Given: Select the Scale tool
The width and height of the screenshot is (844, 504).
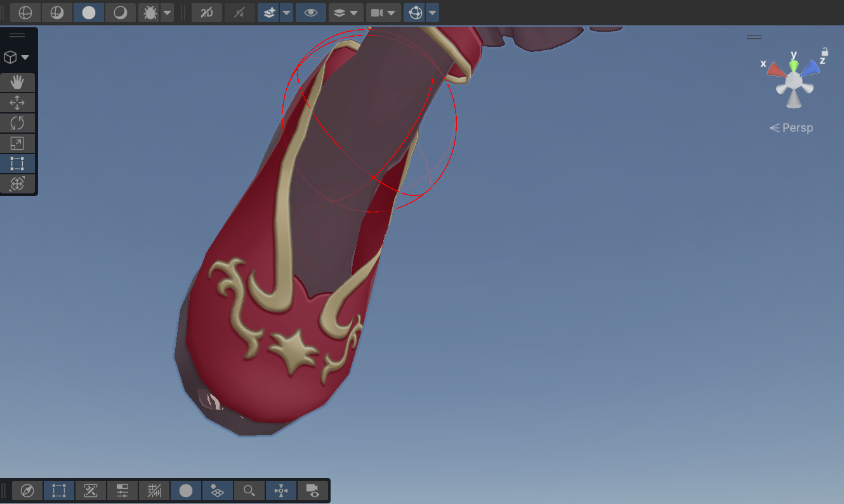Looking at the screenshot, I should pyautogui.click(x=17, y=143).
